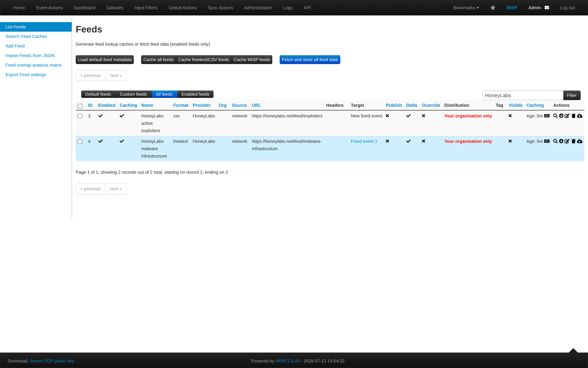Screen dimensions: 588x368
Task: Click into the HoneyLabs filter text field
Action: click(523, 95)
